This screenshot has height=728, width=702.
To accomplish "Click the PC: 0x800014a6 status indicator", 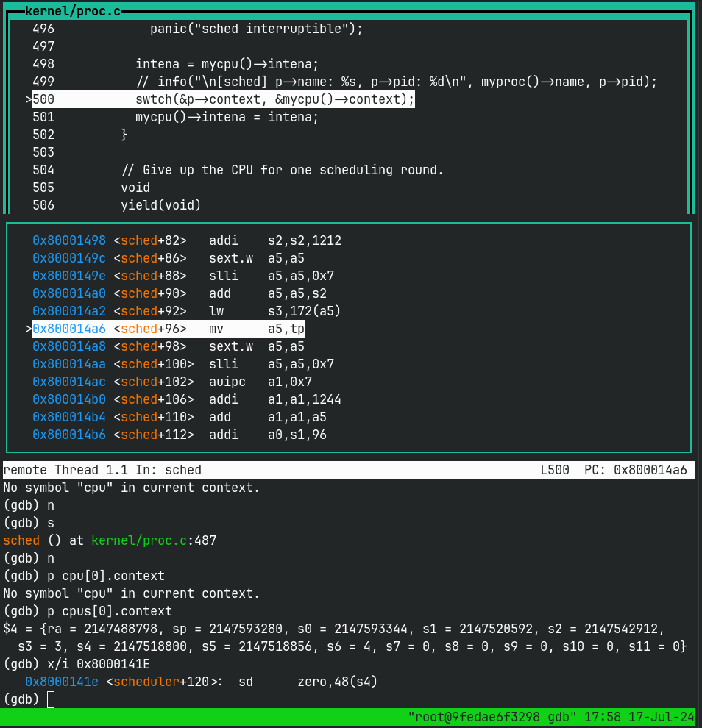I will pos(636,470).
